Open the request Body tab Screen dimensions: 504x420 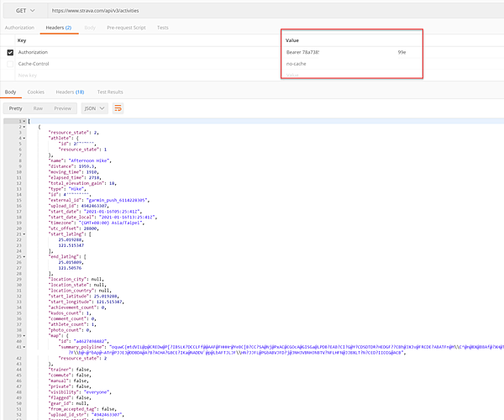[90, 28]
